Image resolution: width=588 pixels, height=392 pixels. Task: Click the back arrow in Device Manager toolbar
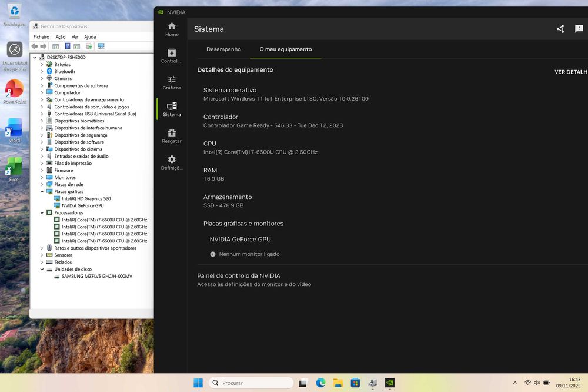35,46
